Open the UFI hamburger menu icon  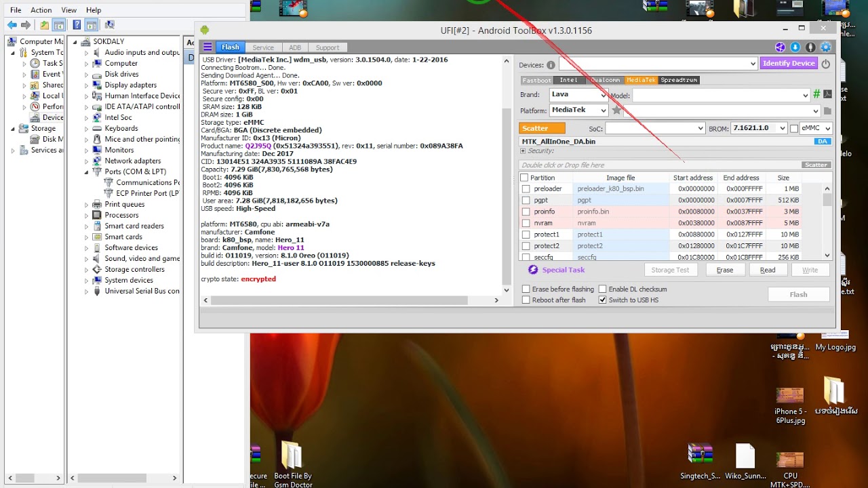[208, 47]
